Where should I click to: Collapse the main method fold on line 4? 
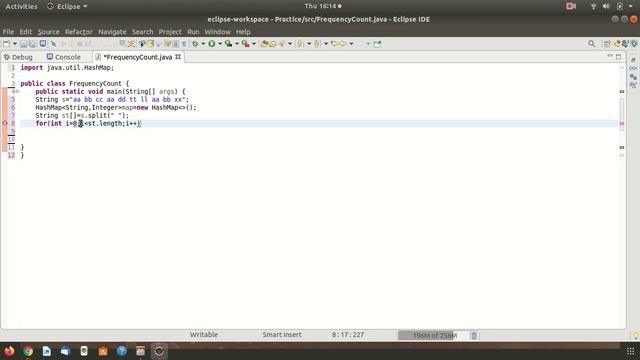tap(18, 91)
